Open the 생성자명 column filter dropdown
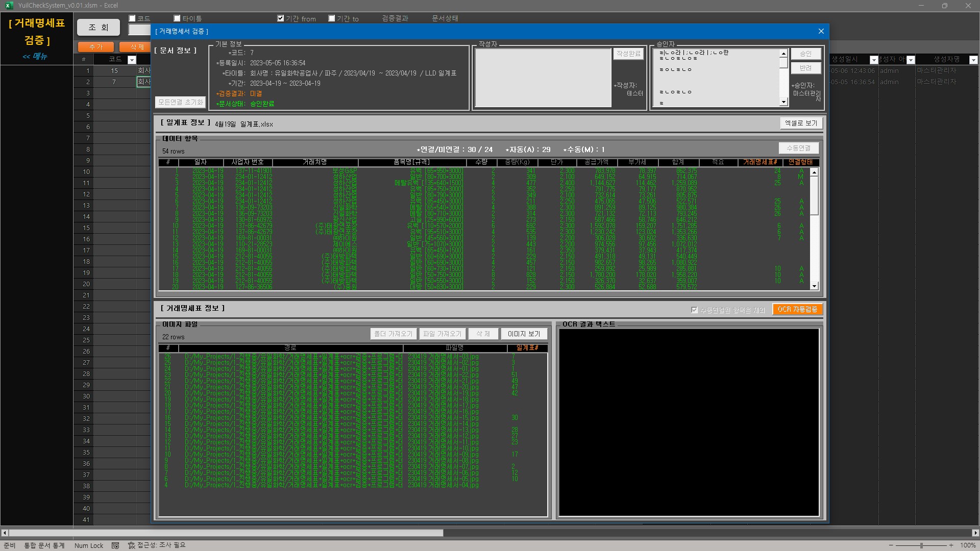The image size is (980, 551). coord(973,60)
